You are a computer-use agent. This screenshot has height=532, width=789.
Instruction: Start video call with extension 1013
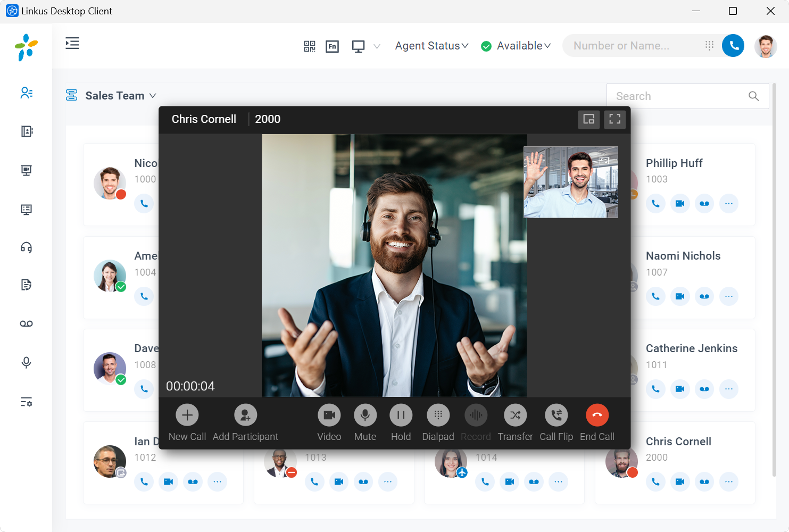pyautogui.click(x=339, y=481)
